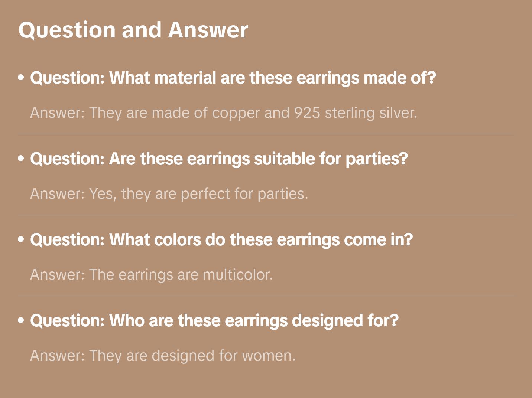Click the 'designed for women' answer
Viewport: 532px width, 398px height.
[163, 356]
